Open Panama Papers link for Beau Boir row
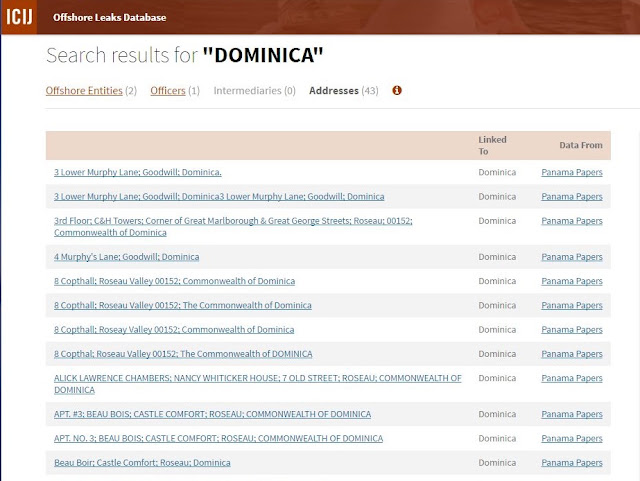 point(571,463)
